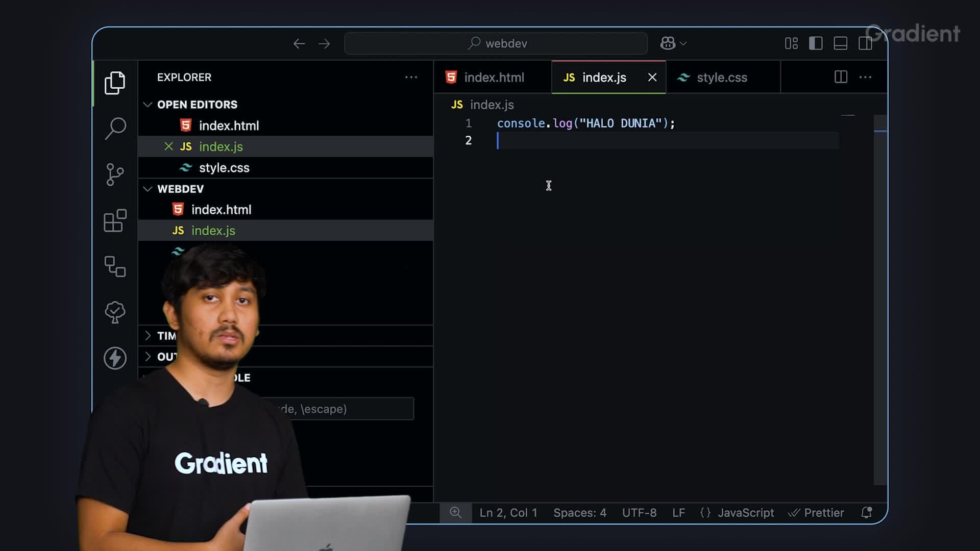Open the notifications bell in the status bar
The image size is (980, 551).
coord(866,513)
